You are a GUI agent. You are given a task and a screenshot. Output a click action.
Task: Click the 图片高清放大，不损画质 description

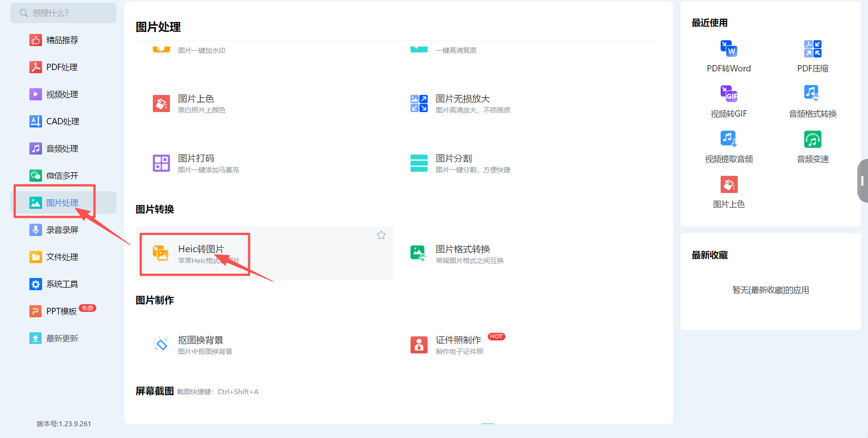[473, 110]
